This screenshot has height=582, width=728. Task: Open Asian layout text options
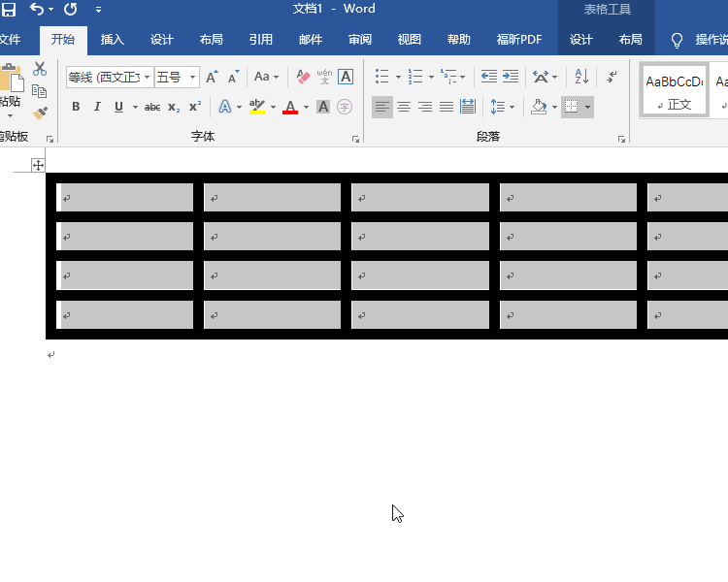tap(545, 77)
